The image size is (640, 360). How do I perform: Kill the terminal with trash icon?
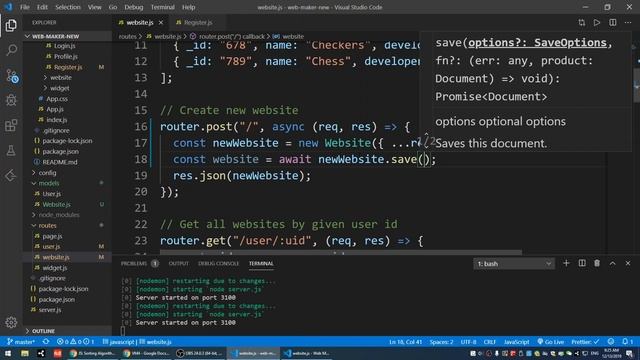pyautogui.click(x=597, y=263)
